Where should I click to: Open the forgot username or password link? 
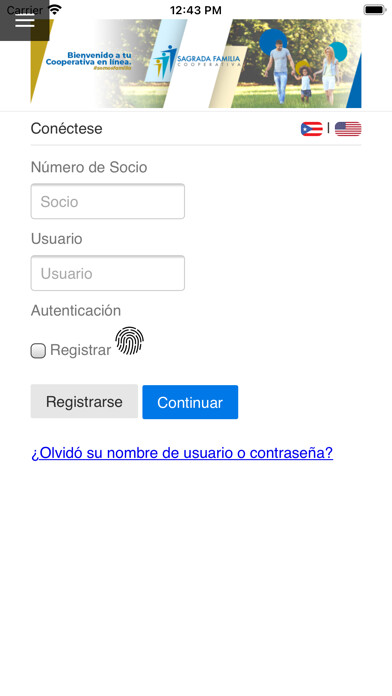[182, 453]
